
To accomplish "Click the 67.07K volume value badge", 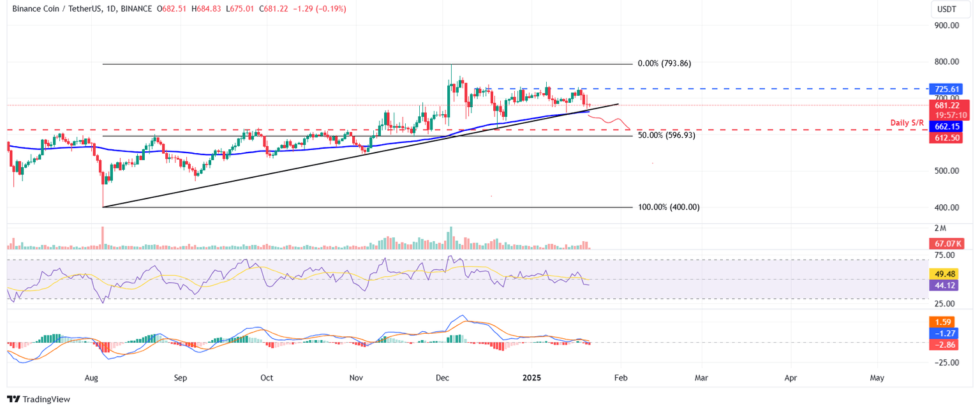I will [x=947, y=243].
